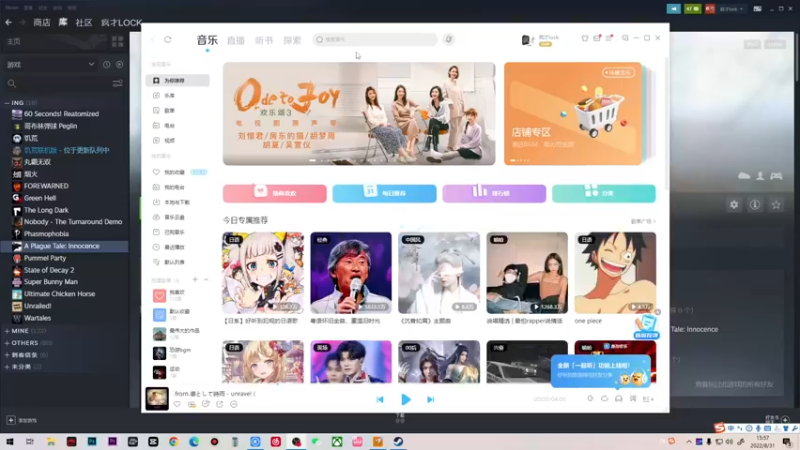The height and width of the screenshot is (450, 800).
Task: Open the play queue icon in player bar
Action: tap(648, 399)
